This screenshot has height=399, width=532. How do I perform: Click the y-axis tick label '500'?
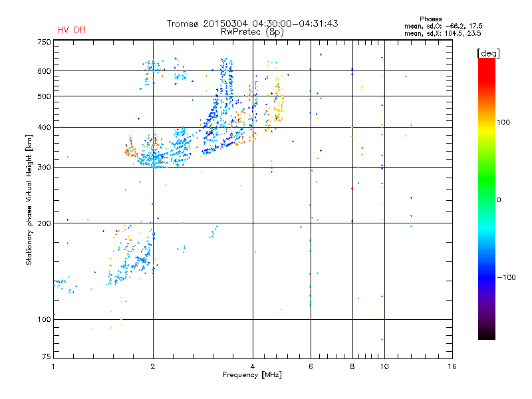point(44,96)
